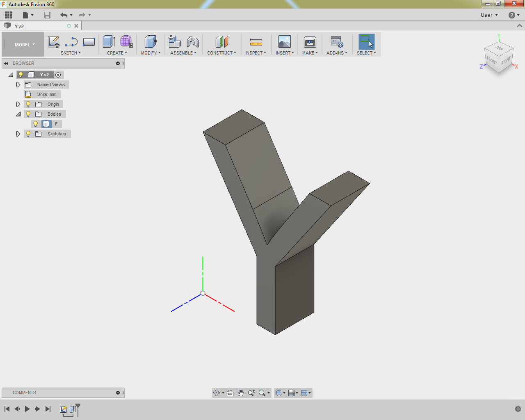Open the User account menu
This screenshot has height=420, width=525.
(489, 15)
